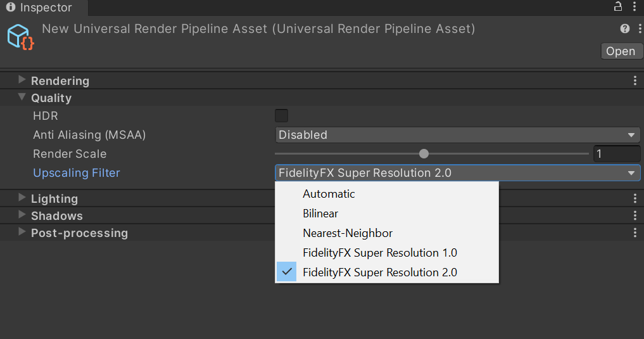This screenshot has width=644, height=339.
Task: Choose Nearest-Neighbor upscaling filter option
Action: click(348, 233)
